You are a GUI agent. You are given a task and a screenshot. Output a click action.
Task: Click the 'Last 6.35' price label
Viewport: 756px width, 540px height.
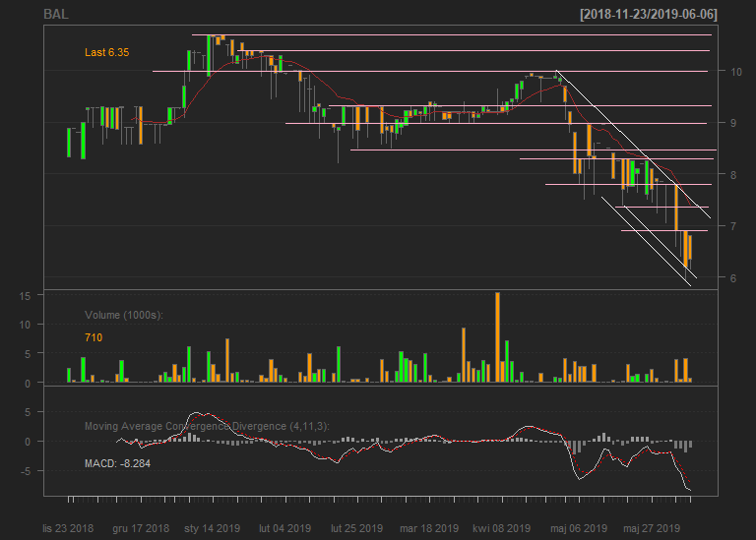click(x=107, y=52)
